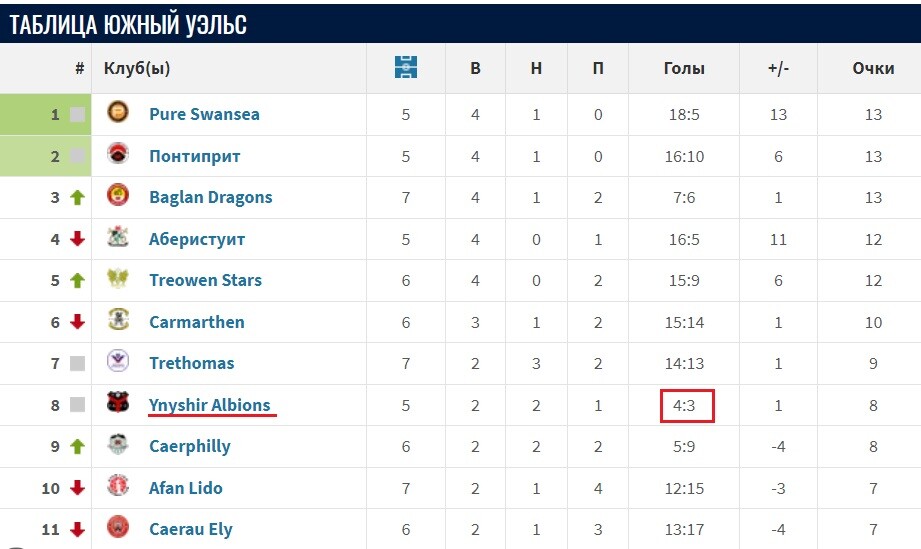
Task: Click the Клуб(ы) column header
Action: point(137,69)
